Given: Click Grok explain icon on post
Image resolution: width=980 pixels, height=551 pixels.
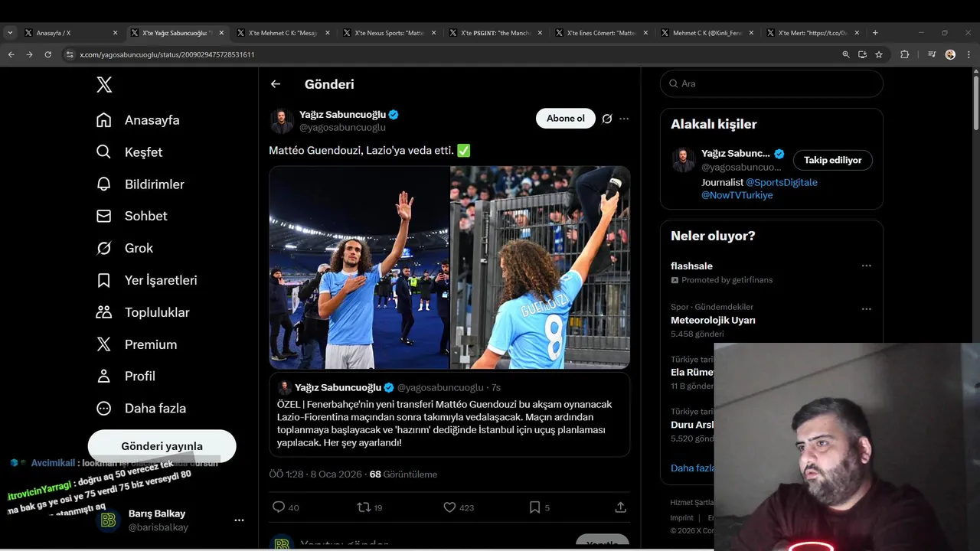Looking at the screenshot, I should coord(607,119).
